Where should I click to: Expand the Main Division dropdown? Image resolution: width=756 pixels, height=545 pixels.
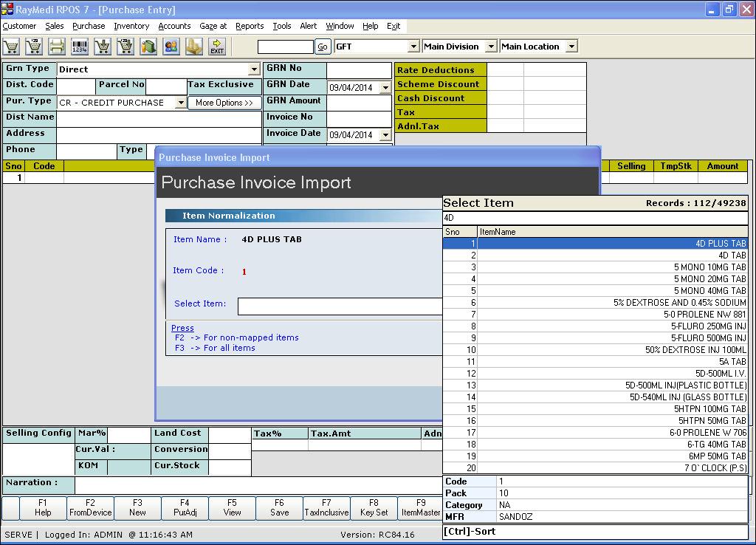[491, 47]
